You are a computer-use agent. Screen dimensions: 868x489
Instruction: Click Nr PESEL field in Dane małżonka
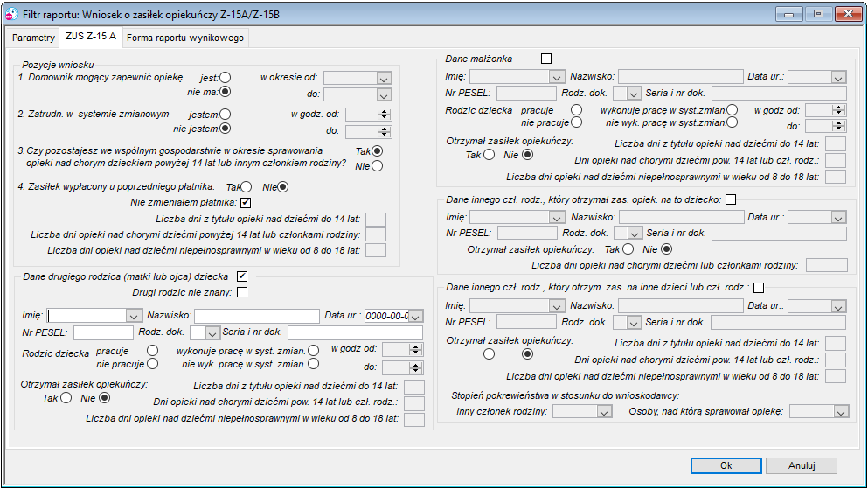[x=526, y=93]
